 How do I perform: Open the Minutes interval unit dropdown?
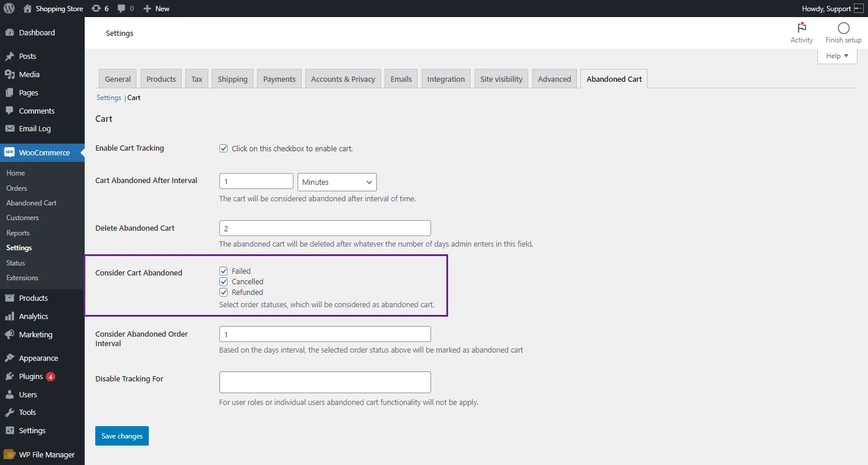[x=337, y=182]
